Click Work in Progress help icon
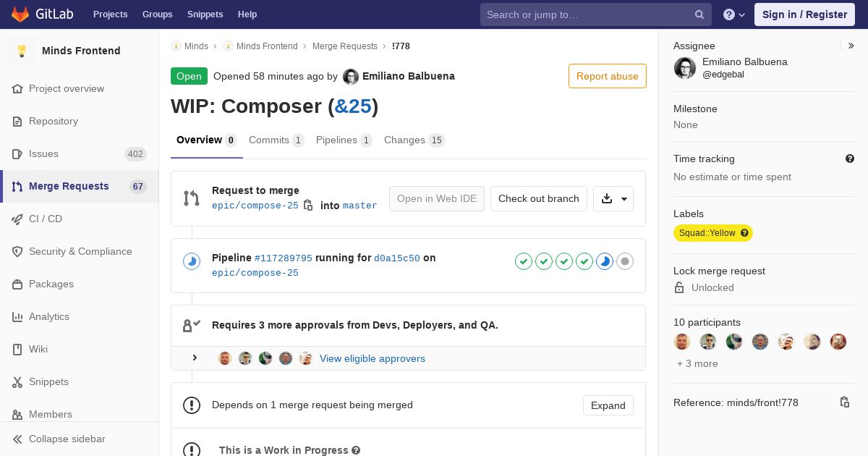This screenshot has width=868, height=456. (x=356, y=450)
